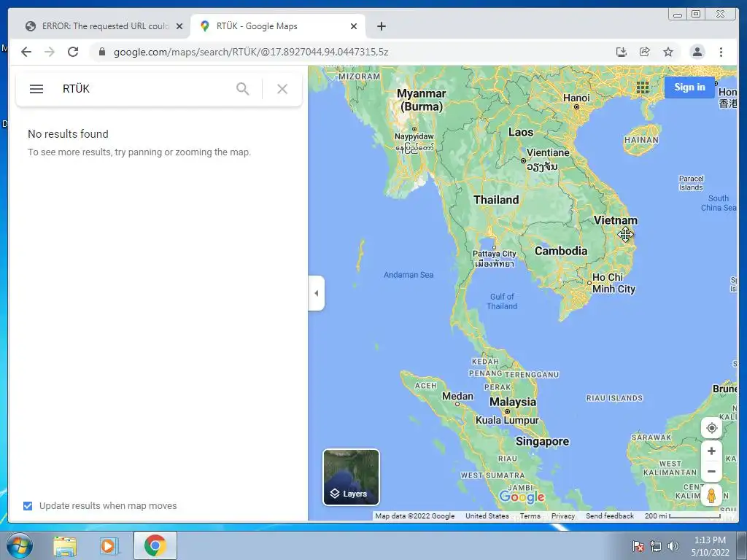This screenshot has width=747, height=560.
Task: Click the browser forward arrow
Action: click(50, 52)
